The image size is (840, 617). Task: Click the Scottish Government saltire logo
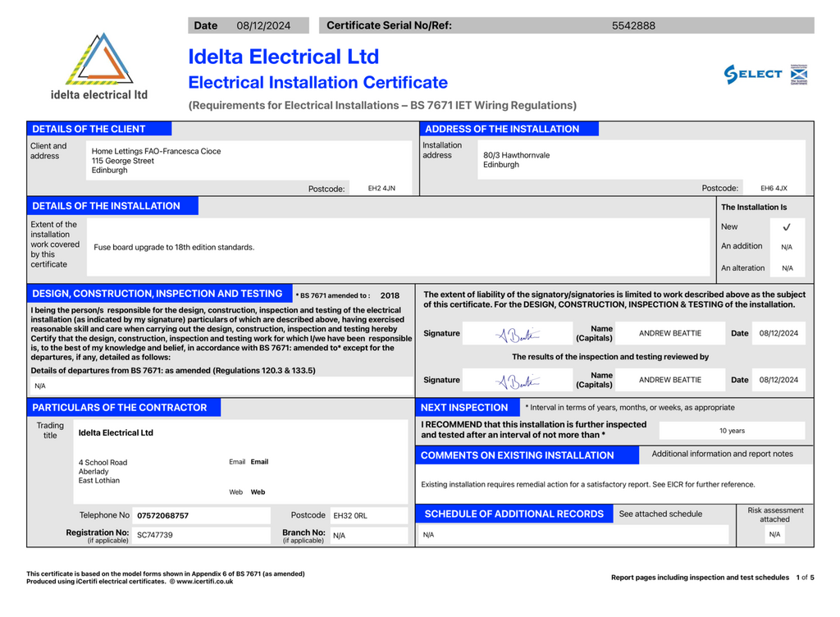pos(799,75)
